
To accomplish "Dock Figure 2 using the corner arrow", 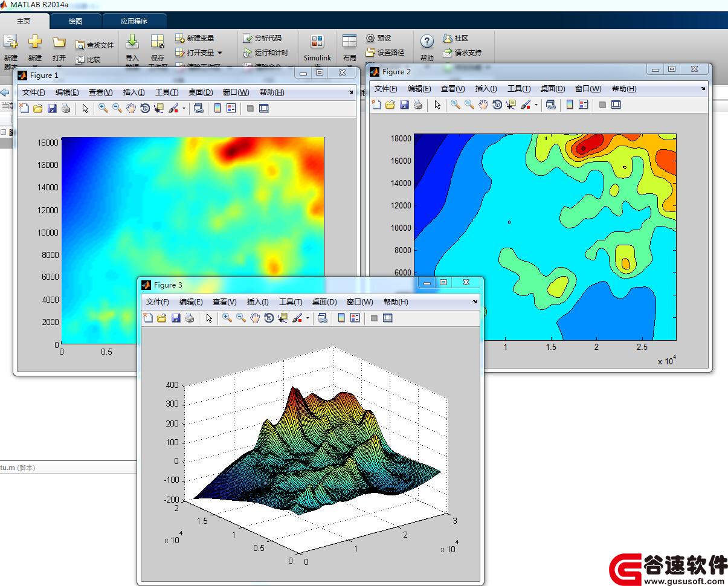I will 703,89.
